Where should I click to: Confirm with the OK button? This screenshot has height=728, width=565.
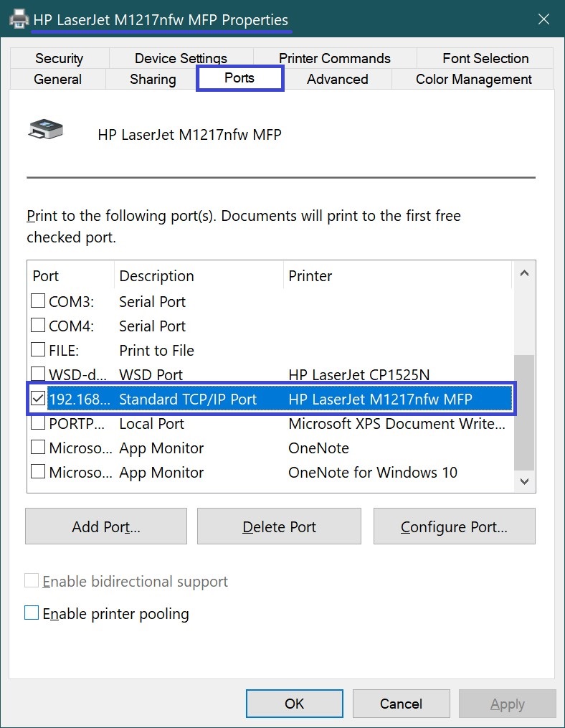[295, 704]
